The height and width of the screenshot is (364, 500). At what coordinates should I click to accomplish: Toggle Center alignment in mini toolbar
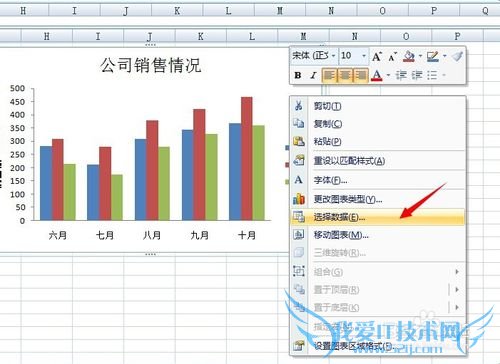coord(345,75)
